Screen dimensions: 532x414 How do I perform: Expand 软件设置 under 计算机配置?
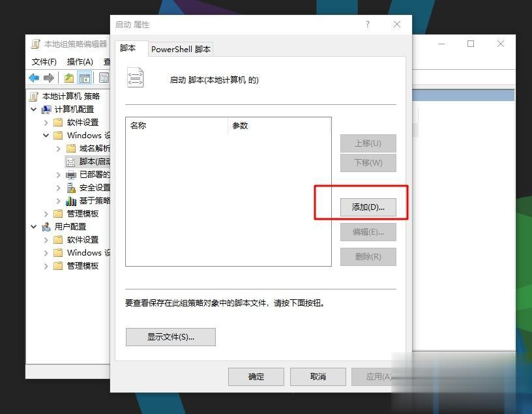click(x=46, y=122)
